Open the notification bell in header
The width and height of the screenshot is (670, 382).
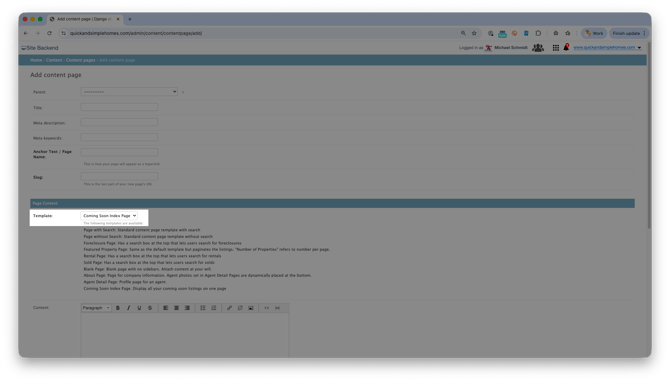click(566, 47)
